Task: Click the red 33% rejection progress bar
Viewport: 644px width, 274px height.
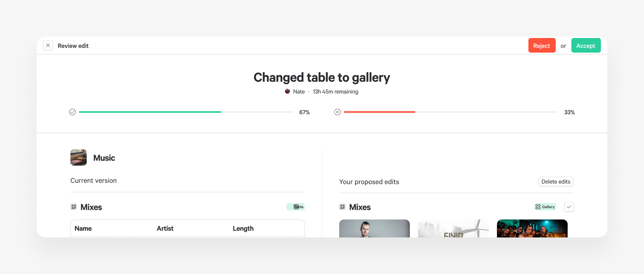Action: click(379, 112)
